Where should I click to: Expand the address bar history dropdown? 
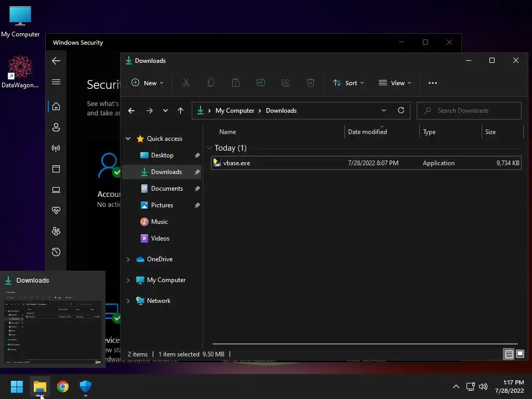[384, 110]
